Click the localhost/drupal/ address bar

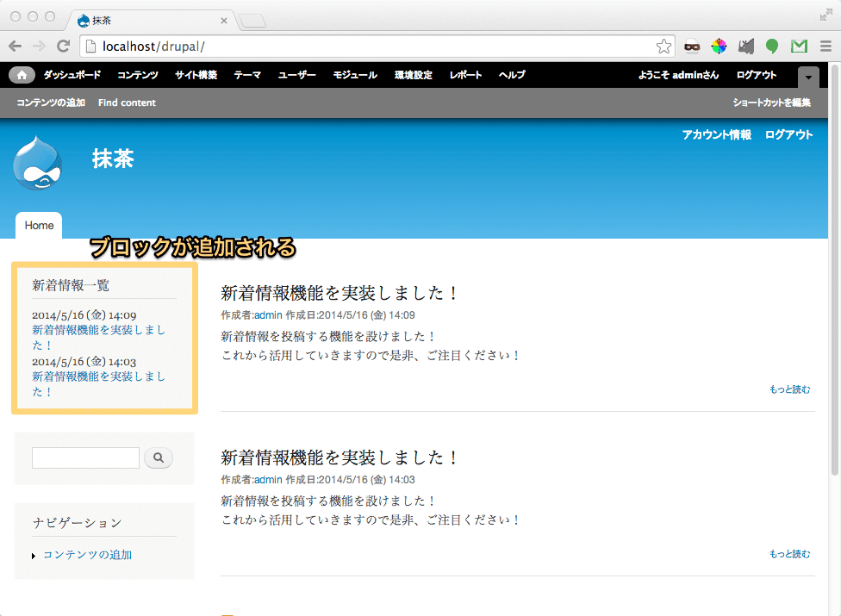tap(376, 47)
